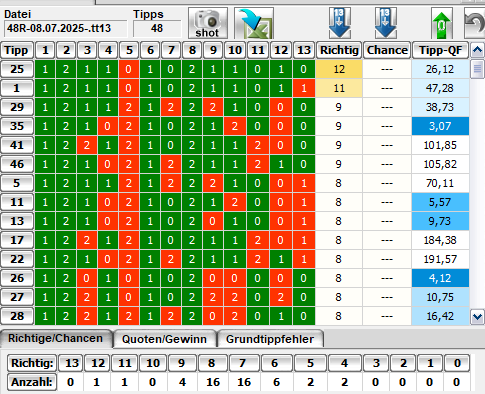Click the Richtig: label button in the summary
Screen dimensions: 485x394
[x=32, y=363]
